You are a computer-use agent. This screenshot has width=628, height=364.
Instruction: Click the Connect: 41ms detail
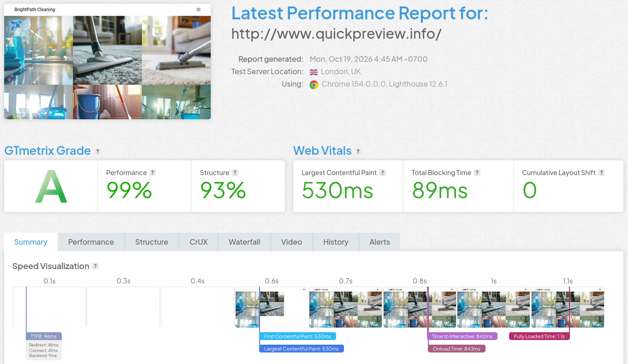[44, 351]
